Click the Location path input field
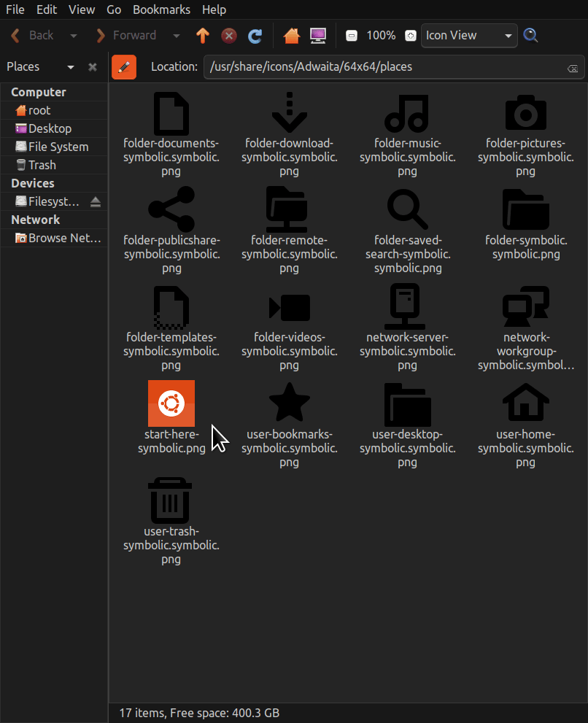This screenshot has width=588, height=723. (394, 67)
